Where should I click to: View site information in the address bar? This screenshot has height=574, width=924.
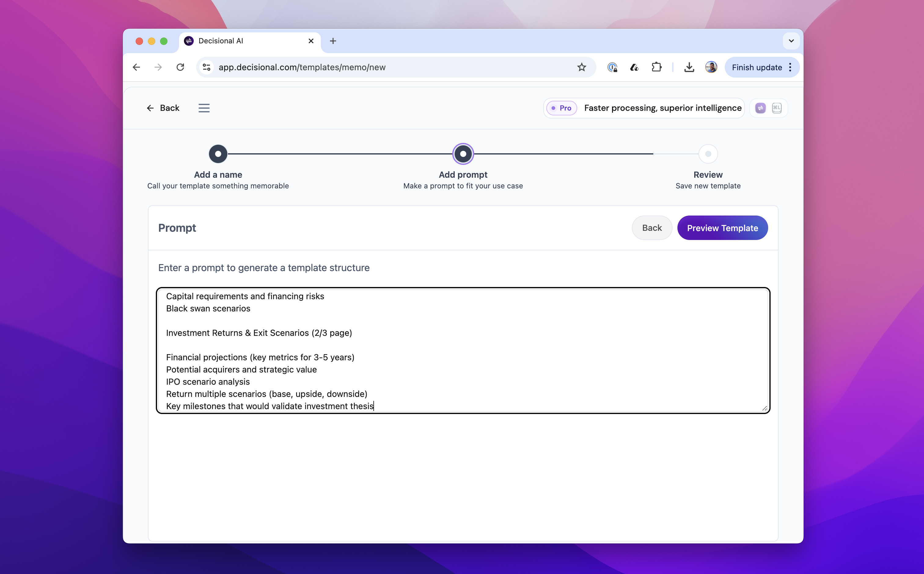pyautogui.click(x=207, y=67)
